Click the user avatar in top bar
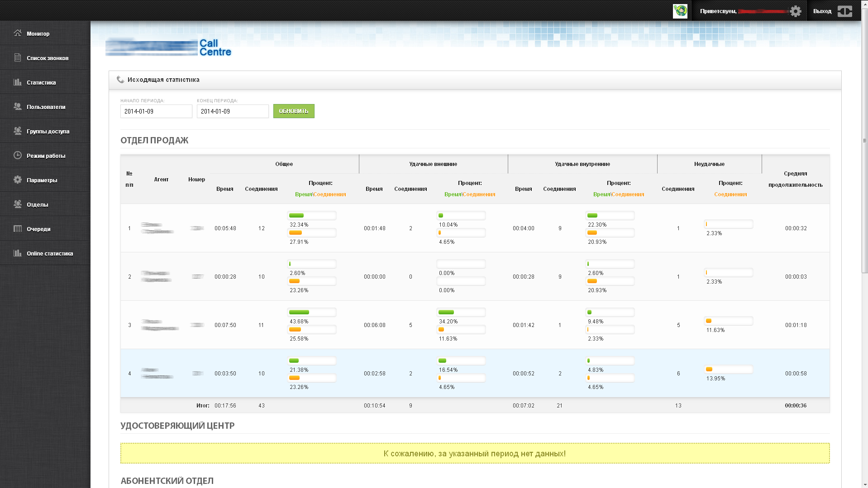868x488 pixels. click(680, 11)
